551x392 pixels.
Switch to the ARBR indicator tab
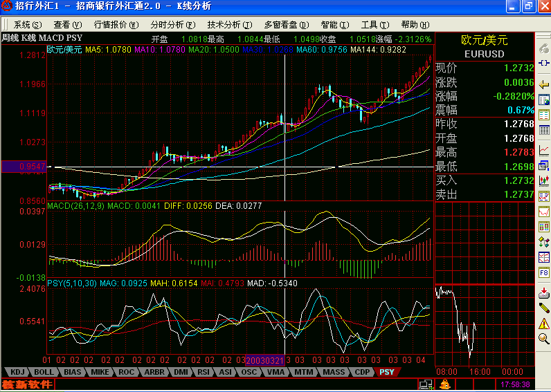click(x=154, y=372)
